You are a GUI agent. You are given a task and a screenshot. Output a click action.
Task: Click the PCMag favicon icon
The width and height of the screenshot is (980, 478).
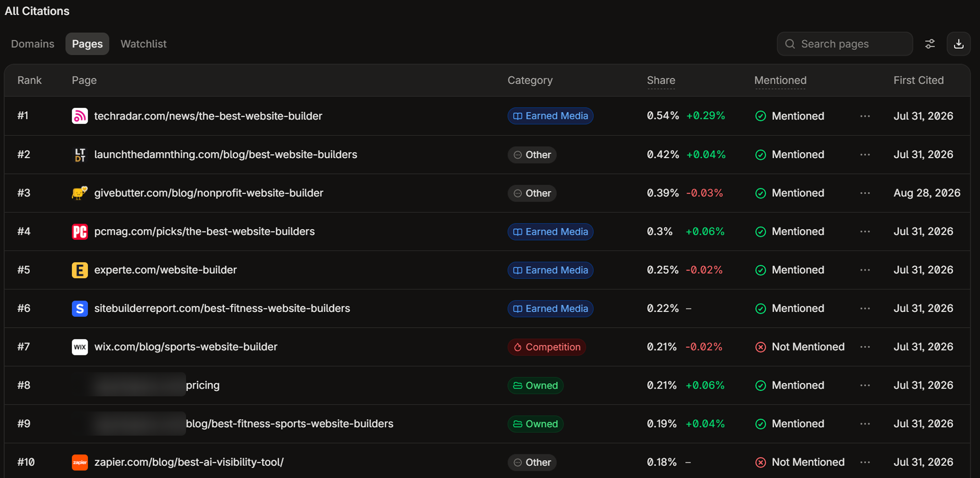[x=80, y=231]
